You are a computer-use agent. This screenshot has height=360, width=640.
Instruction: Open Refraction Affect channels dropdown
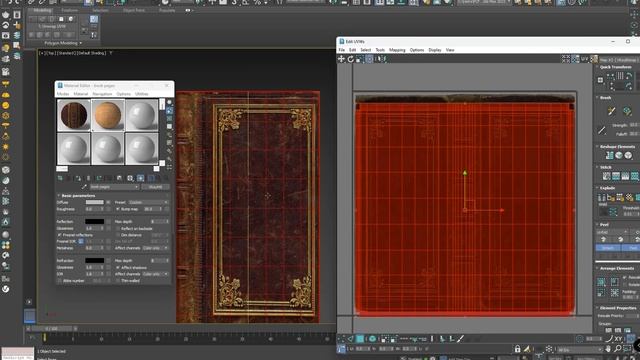pyautogui.click(x=155, y=274)
